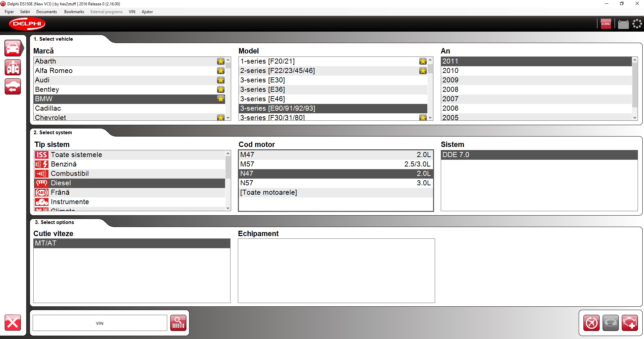Image resolution: width=644 pixels, height=339 pixels.
Task: Open the vehicle selection sidebar icon
Action: coord(13,48)
